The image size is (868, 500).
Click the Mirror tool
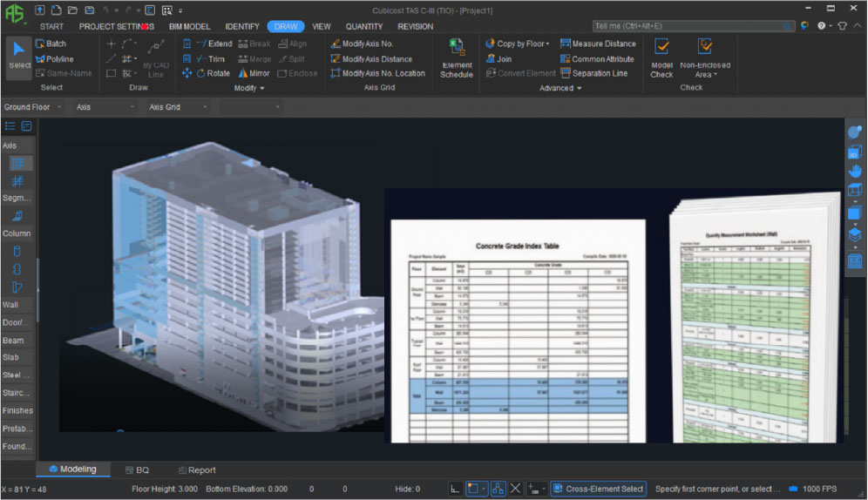tap(254, 73)
